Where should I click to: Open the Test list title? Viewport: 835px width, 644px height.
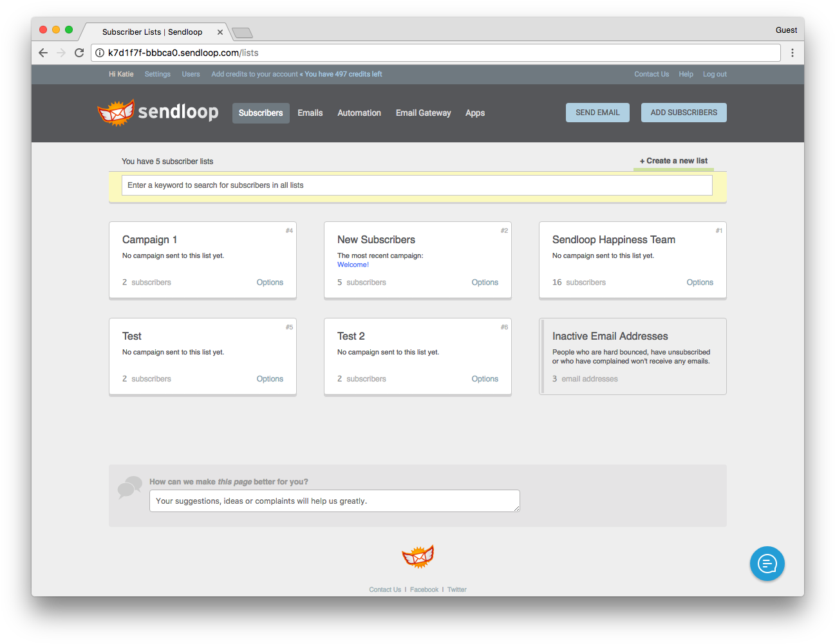pos(132,336)
